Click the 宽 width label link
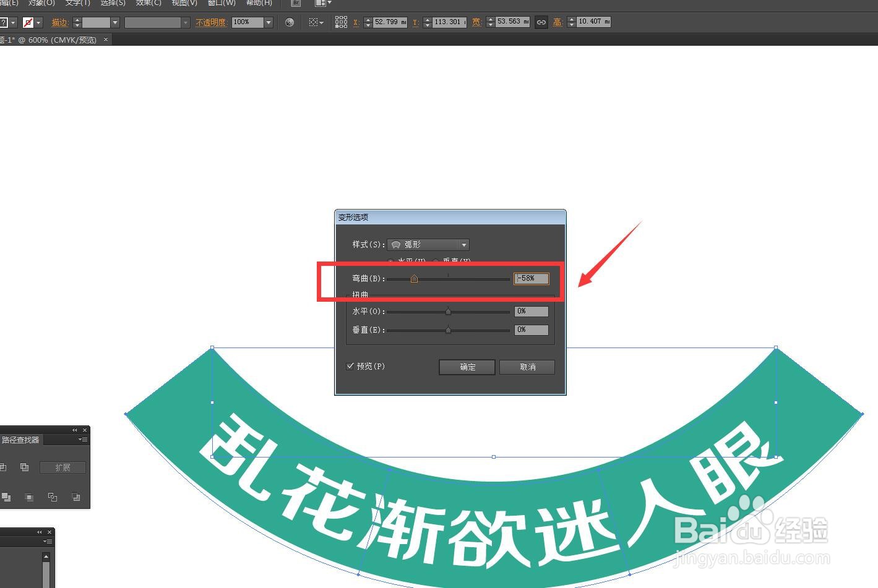The width and height of the screenshot is (878, 588). (476, 23)
